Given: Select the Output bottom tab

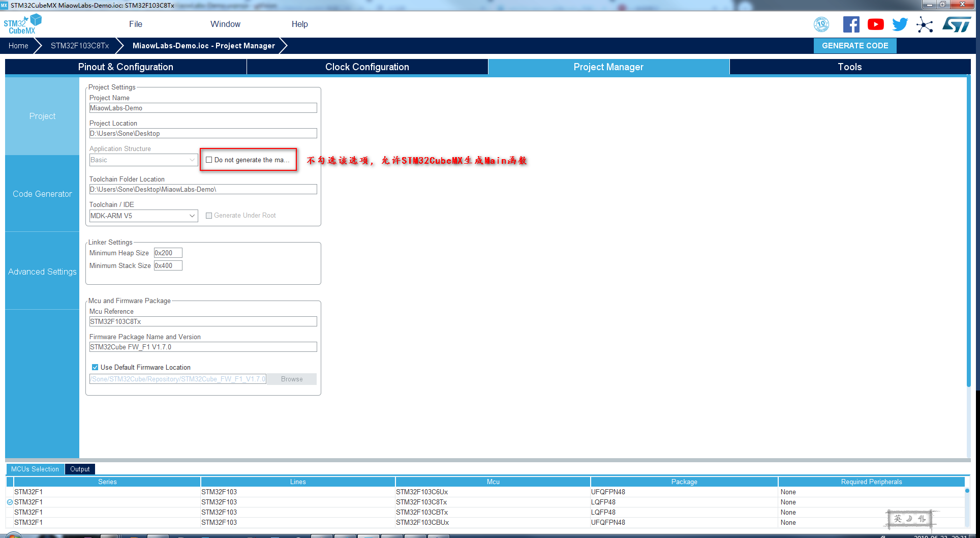Looking at the screenshot, I should pos(80,469).
